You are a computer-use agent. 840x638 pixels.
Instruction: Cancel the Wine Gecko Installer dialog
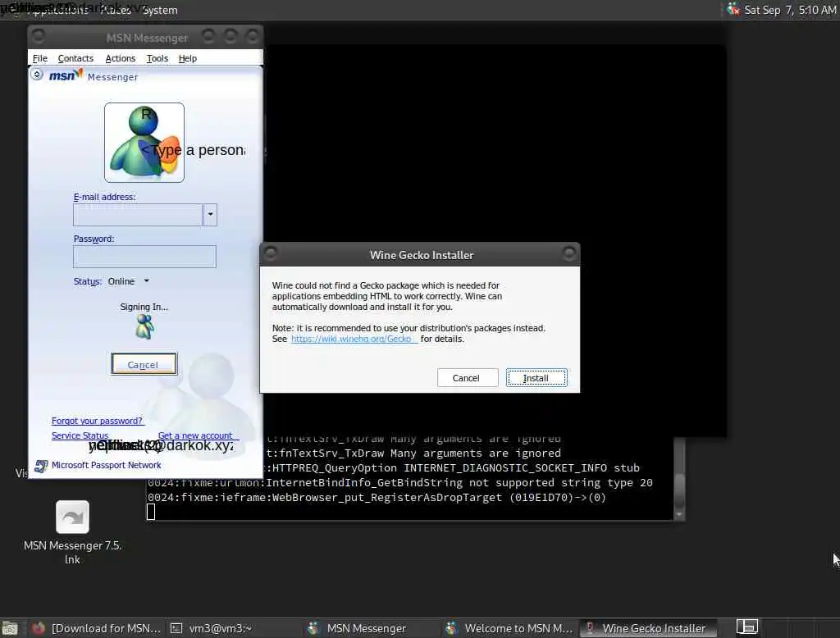pyautogui.click(x=467, y=378)
